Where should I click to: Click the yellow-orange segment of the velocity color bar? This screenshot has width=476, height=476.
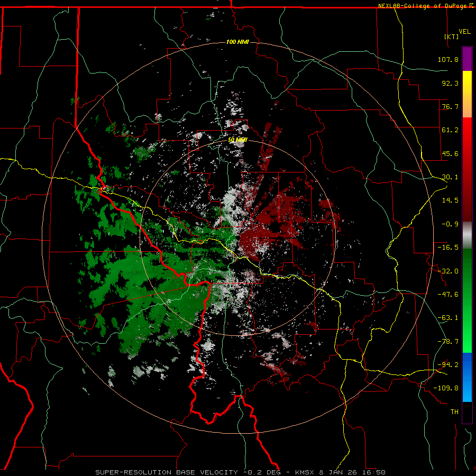[467, 94]
